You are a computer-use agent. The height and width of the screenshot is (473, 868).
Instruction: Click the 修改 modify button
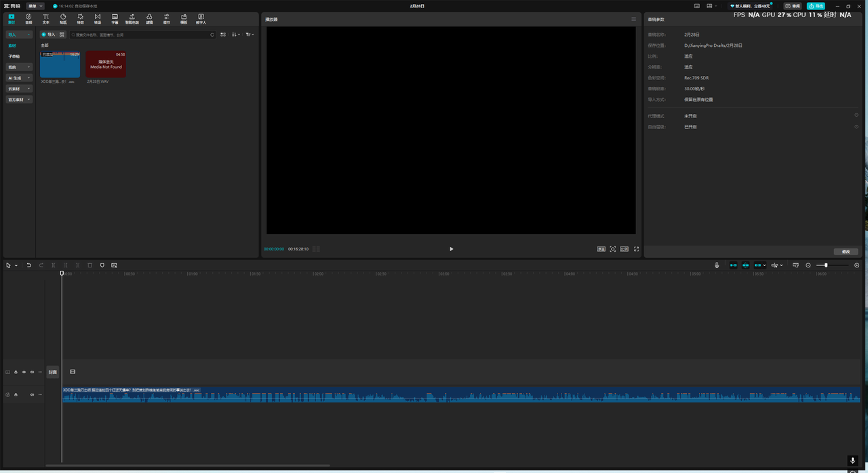coord(846,252)
